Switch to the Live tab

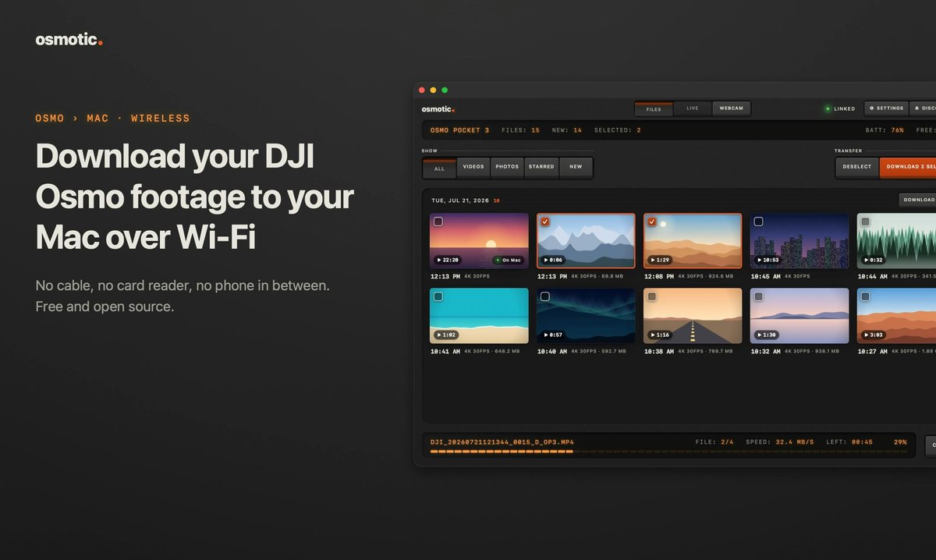point(693,108)
